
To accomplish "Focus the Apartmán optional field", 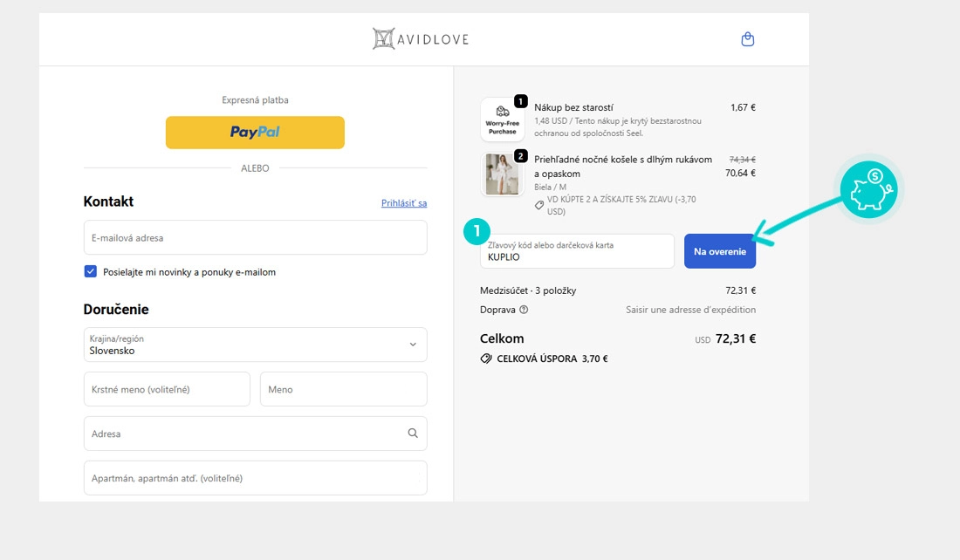I will pos(256,478).
